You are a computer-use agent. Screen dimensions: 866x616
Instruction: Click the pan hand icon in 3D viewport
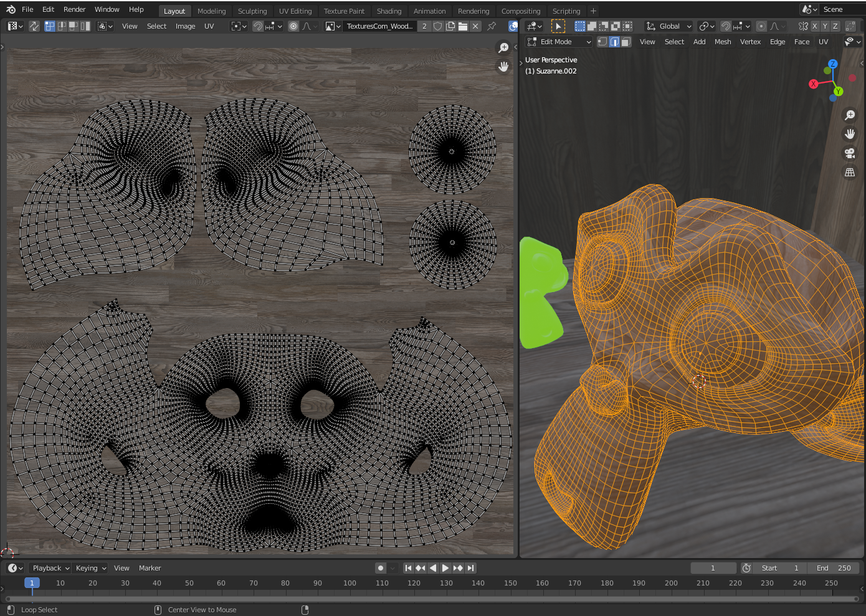click(849, 134)
